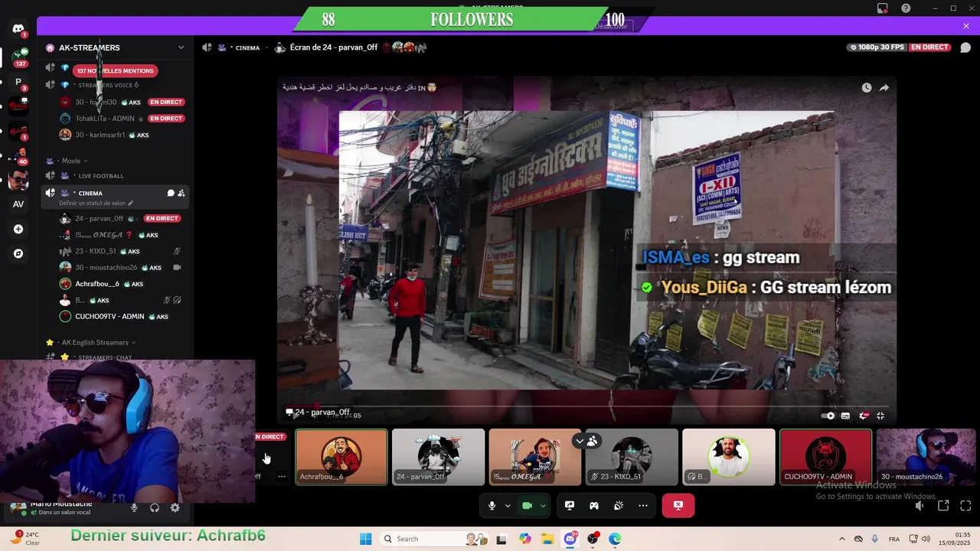The width and height of the screenshot is (980, 551).
Task: Open the server with 40 notifications badge
Action: pyautogui.click(x=18, y=155)
